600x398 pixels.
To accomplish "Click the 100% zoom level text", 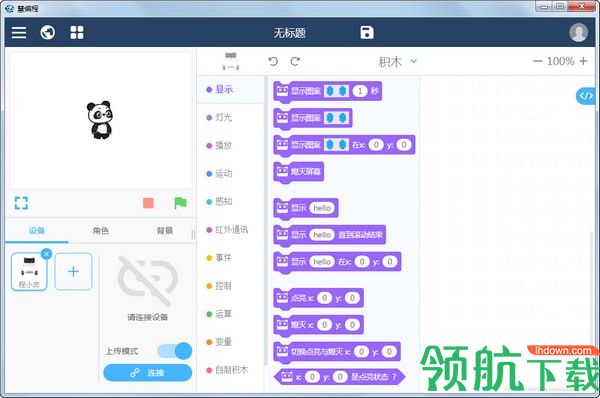I will [560, 61].
